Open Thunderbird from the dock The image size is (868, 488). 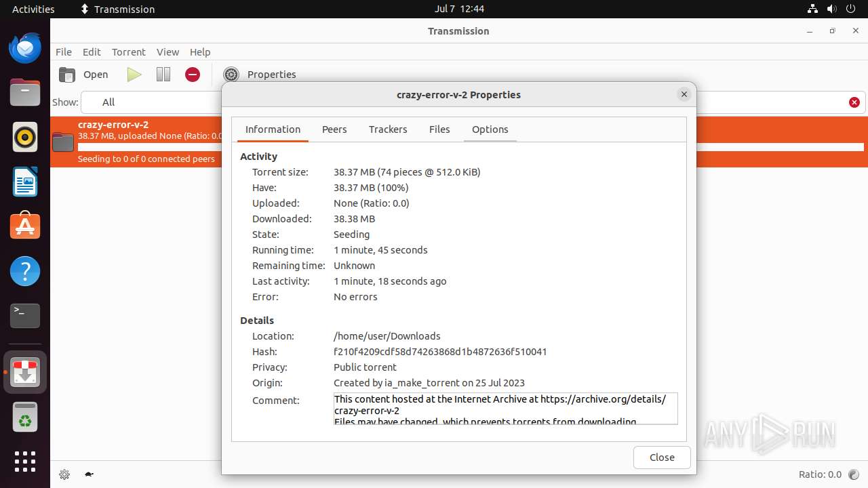(25, 47)
